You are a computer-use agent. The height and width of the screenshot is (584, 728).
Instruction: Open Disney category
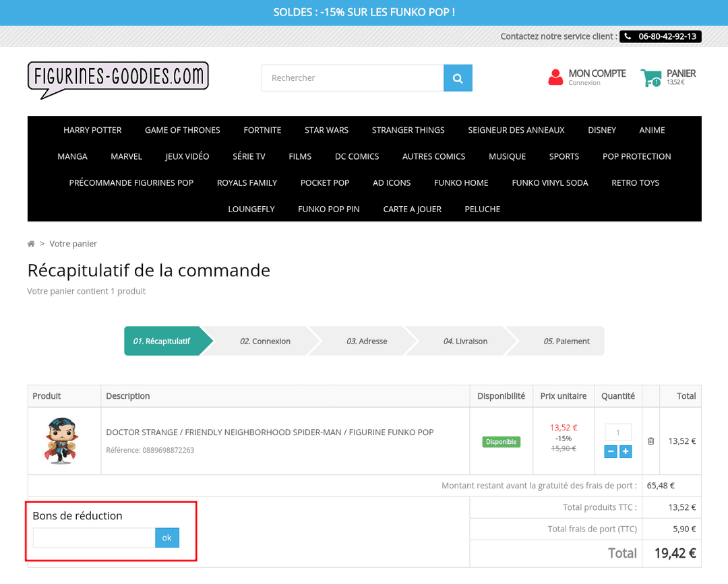tap(602, 130)
